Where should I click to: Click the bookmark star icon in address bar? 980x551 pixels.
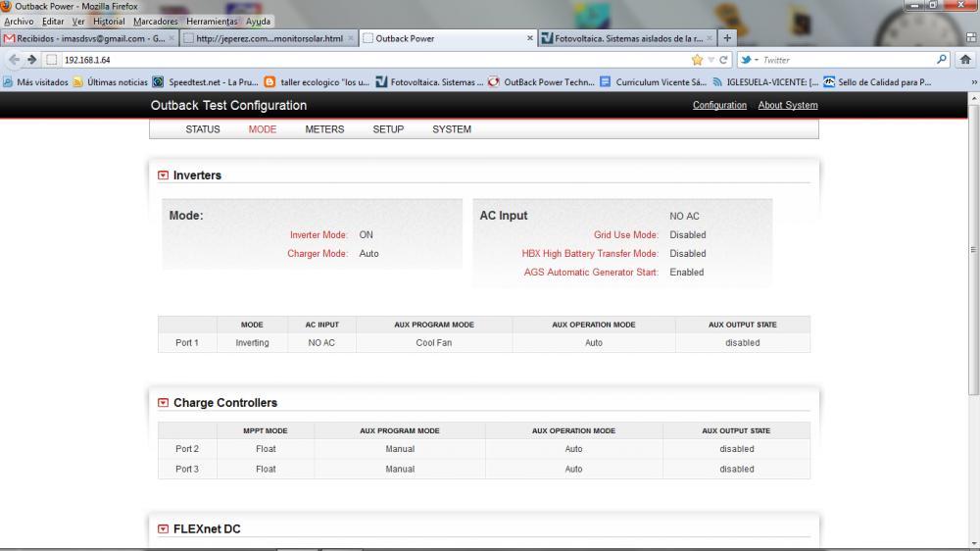point(697,60)
